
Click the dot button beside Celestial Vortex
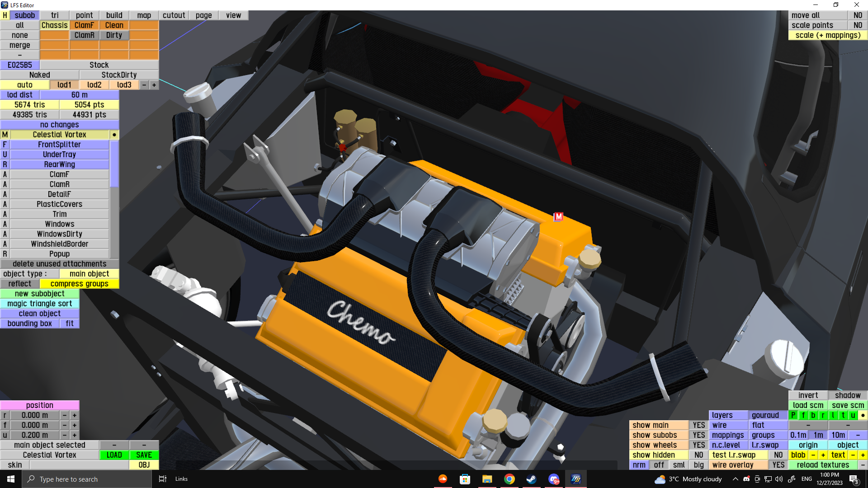(114, 135)
